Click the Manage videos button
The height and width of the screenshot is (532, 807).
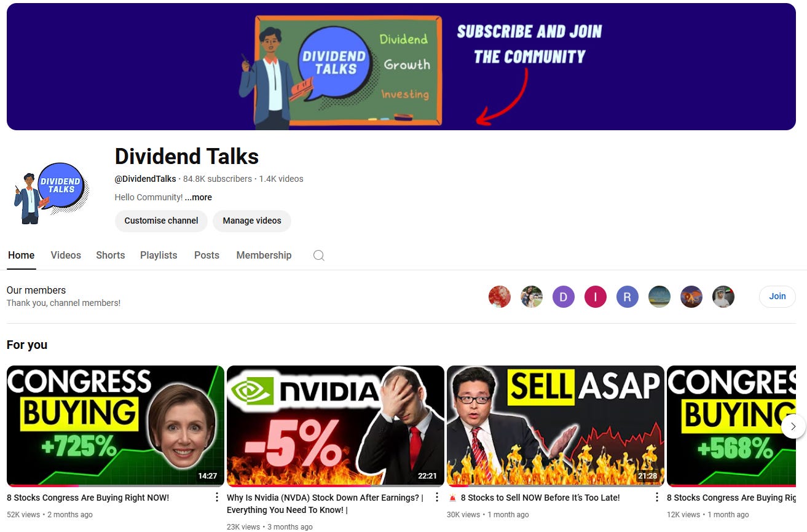click(x=252, y=221)
